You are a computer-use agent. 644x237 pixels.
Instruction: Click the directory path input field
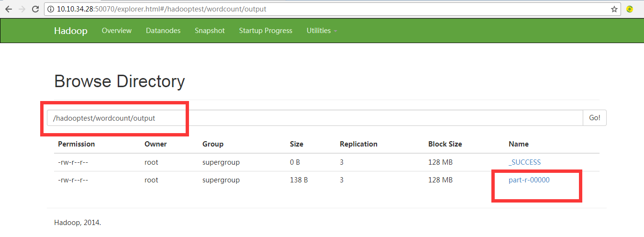315,118
